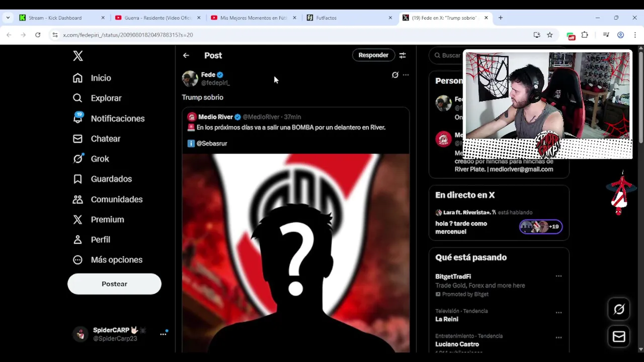Open more options on Fede's post

(406, 75)
